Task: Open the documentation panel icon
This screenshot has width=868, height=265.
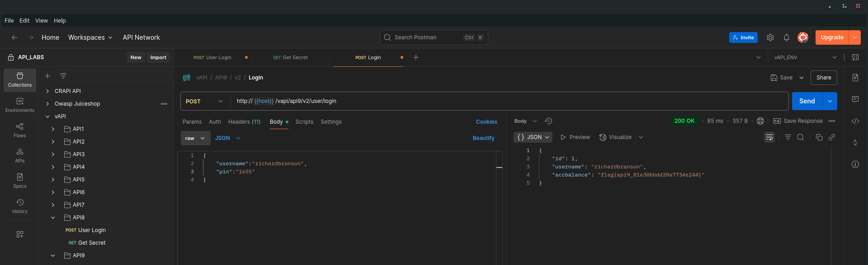Action: (x=855, y=78)
